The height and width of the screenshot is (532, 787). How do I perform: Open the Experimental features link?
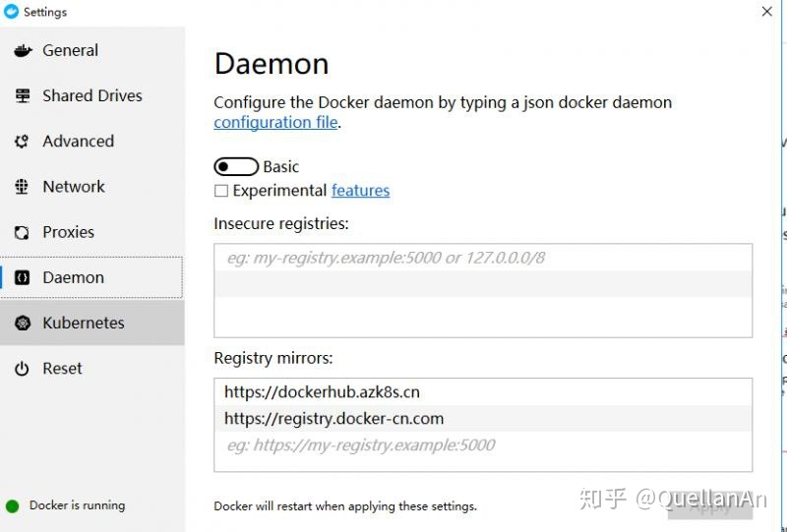click(x=360, y=190)
